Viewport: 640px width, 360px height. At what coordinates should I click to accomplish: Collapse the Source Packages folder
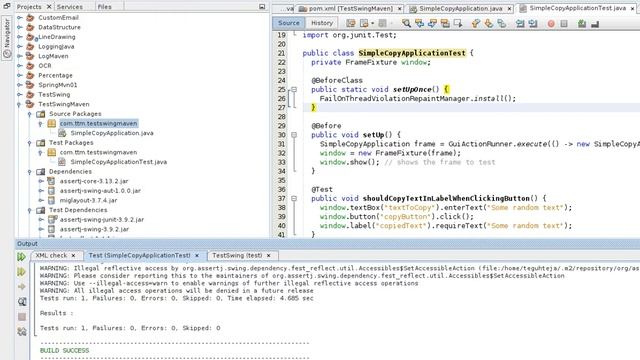point(30,114)
